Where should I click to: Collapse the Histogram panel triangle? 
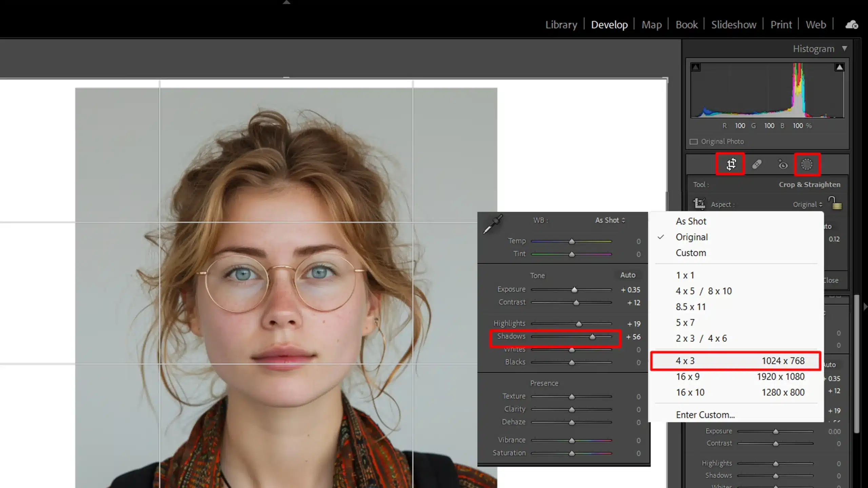pos(845,49)
